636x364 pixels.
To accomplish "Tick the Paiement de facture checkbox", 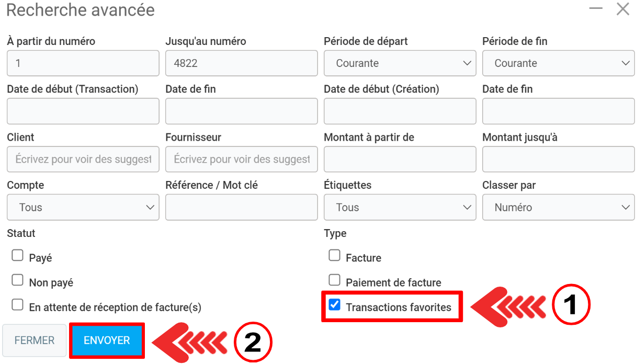I will pyautogui.click(x=334, y=280).
